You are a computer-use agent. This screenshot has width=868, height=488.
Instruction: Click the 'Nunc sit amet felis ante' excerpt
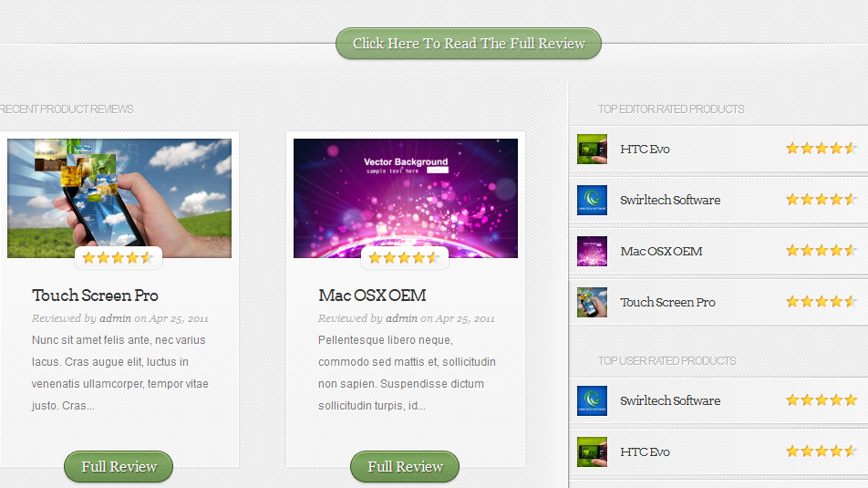[x=120, y=373]
